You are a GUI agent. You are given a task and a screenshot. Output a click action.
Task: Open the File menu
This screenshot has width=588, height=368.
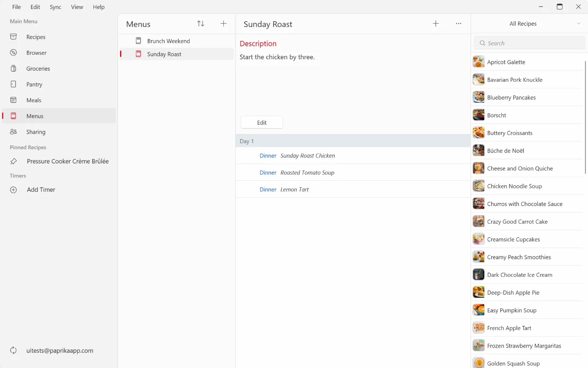click(16, 7)
